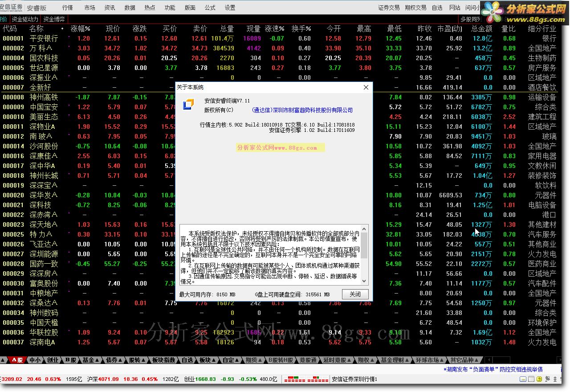
Task: Click the 创业 index in status bar
Action: [x=230, y=379]
